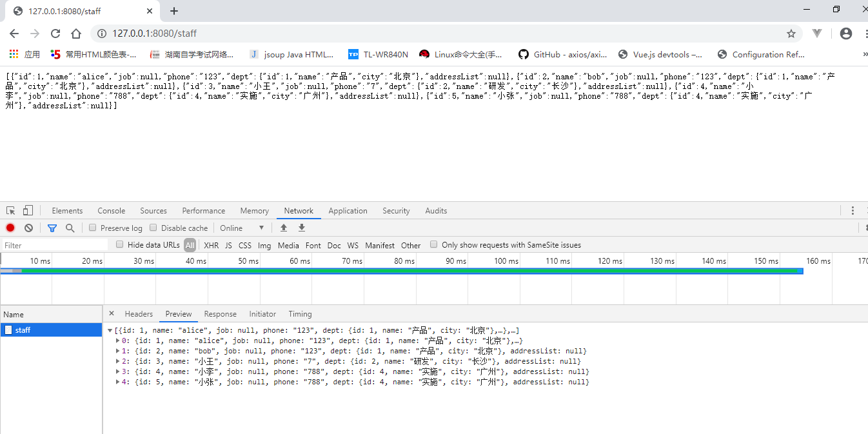The width and height of the screenshot is (868, 434).
Task: Switch to the Console panel tab
Action: (112, 211)
